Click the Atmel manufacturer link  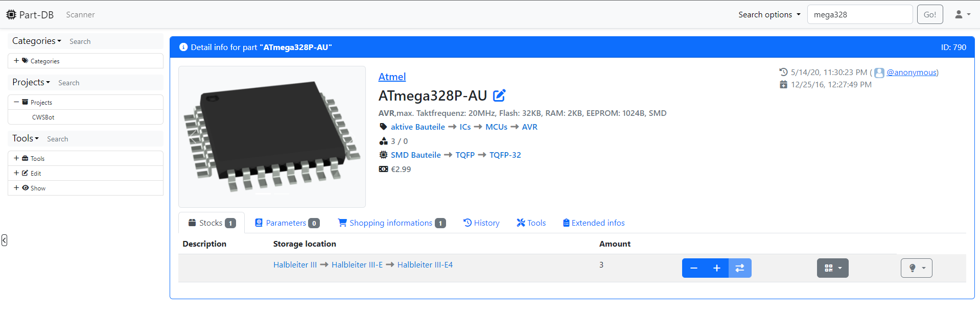[x=392, y=77]
